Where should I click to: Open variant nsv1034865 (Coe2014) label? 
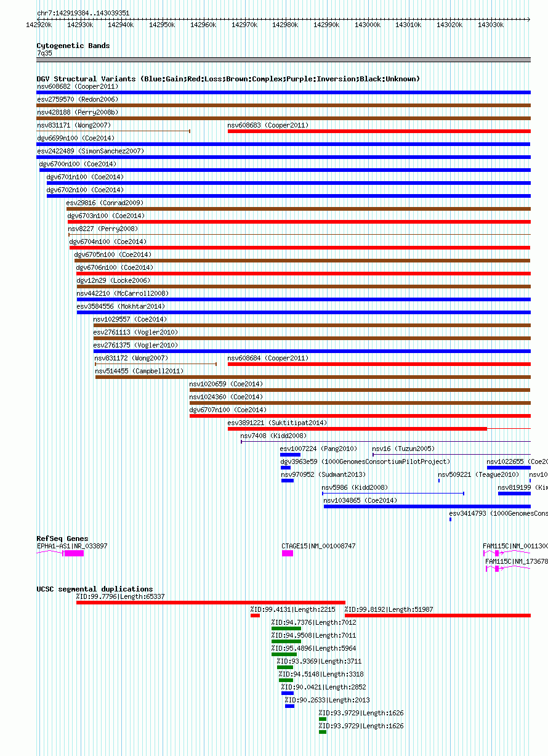coord(361,500)
